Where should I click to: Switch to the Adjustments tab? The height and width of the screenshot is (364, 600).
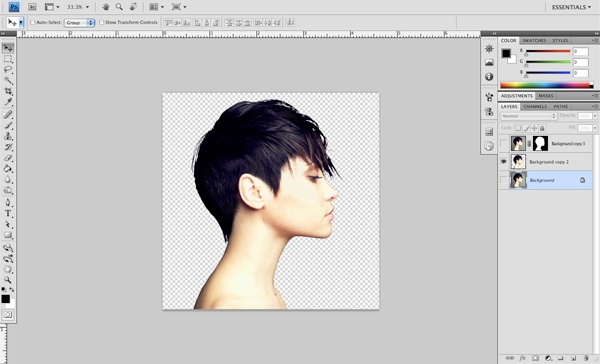pos(517,96)
